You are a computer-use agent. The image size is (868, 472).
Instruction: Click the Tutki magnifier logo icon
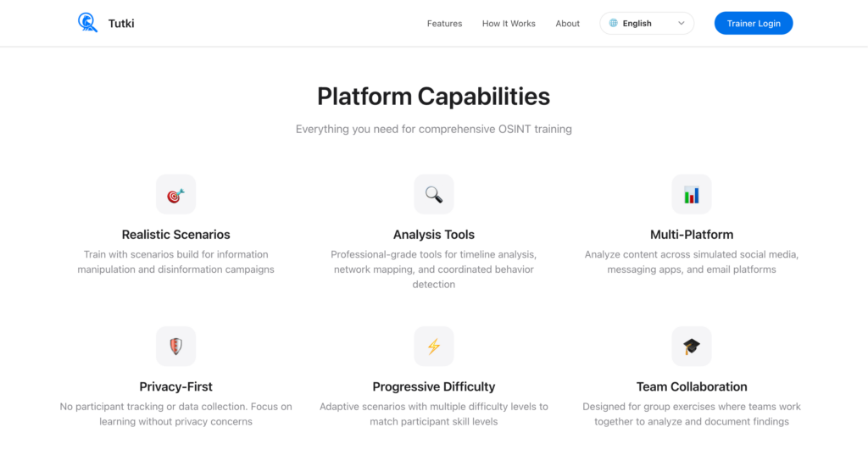(x=87, y=23)
